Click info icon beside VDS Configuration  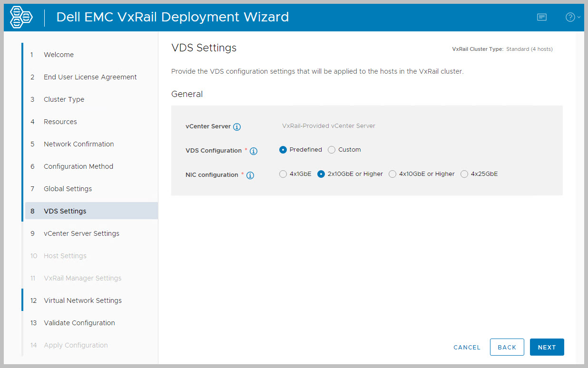254,151
